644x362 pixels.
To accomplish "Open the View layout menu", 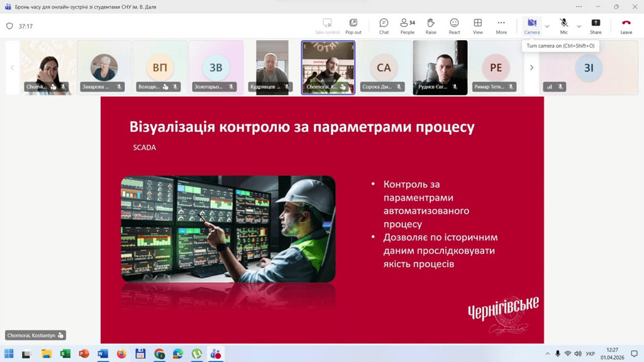I will coord(478,26).
